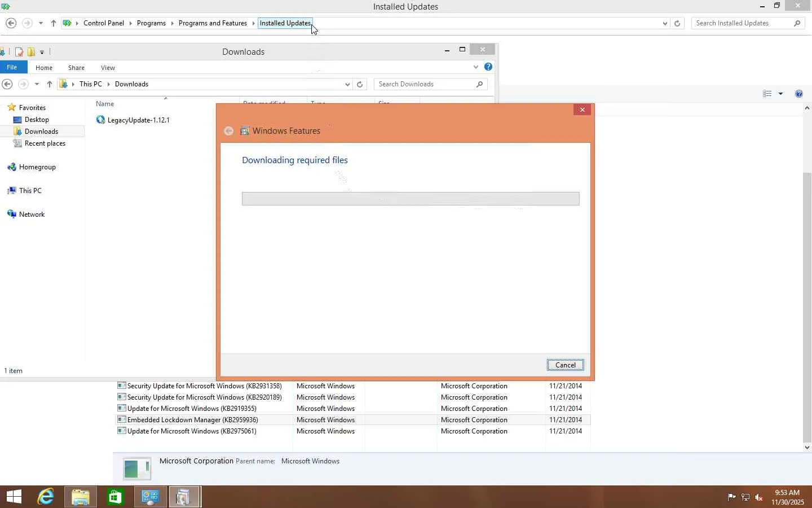
Task: Switch to the View ribbon tab
Action: (108, 68)
